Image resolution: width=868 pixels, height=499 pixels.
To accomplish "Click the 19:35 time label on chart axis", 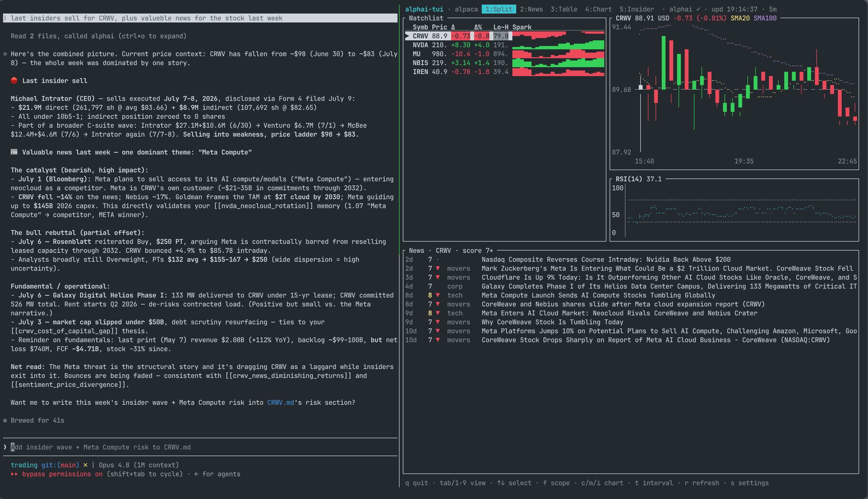I will pos(744,161).
